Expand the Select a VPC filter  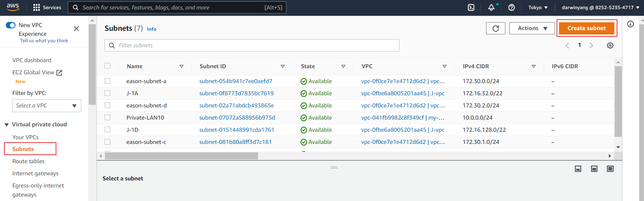[x=47, y=106]
